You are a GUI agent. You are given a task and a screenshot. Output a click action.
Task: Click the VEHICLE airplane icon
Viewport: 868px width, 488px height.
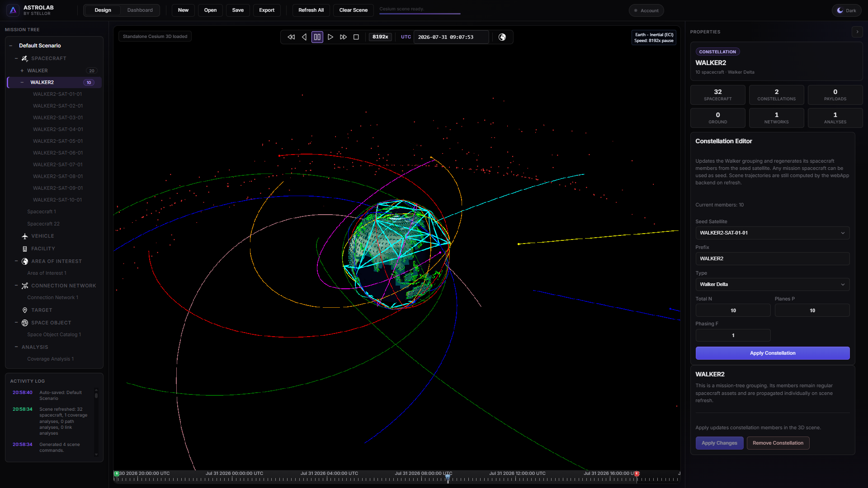point(25,236)
